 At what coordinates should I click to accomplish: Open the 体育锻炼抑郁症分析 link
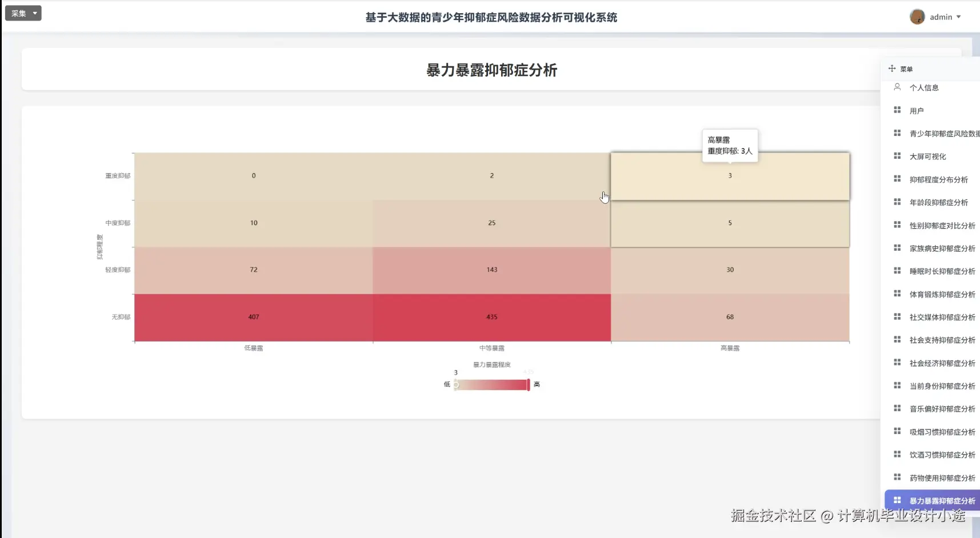click(x=942, y=294)
